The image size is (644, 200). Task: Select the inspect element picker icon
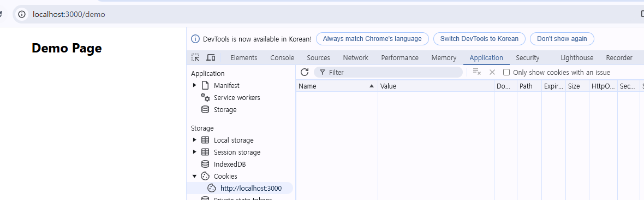coord(196,57)
